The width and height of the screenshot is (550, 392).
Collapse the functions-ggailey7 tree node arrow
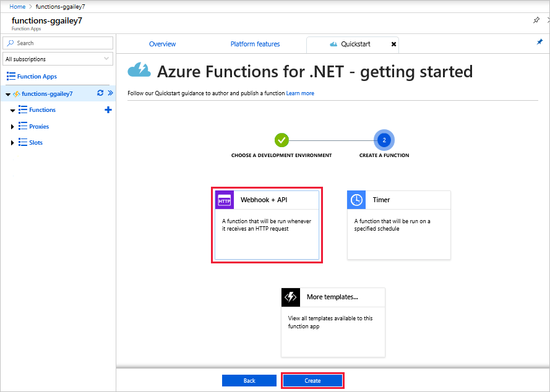tap(7, 95)
